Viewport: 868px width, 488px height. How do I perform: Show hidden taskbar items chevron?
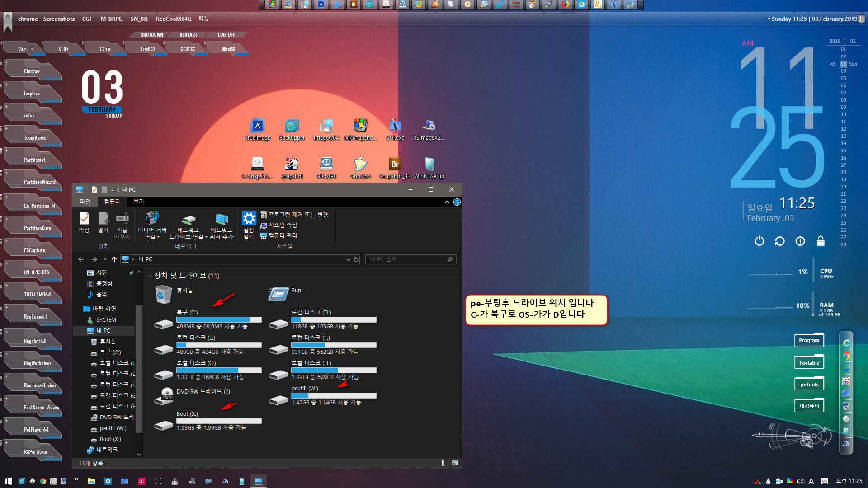(x=76, y=479)
